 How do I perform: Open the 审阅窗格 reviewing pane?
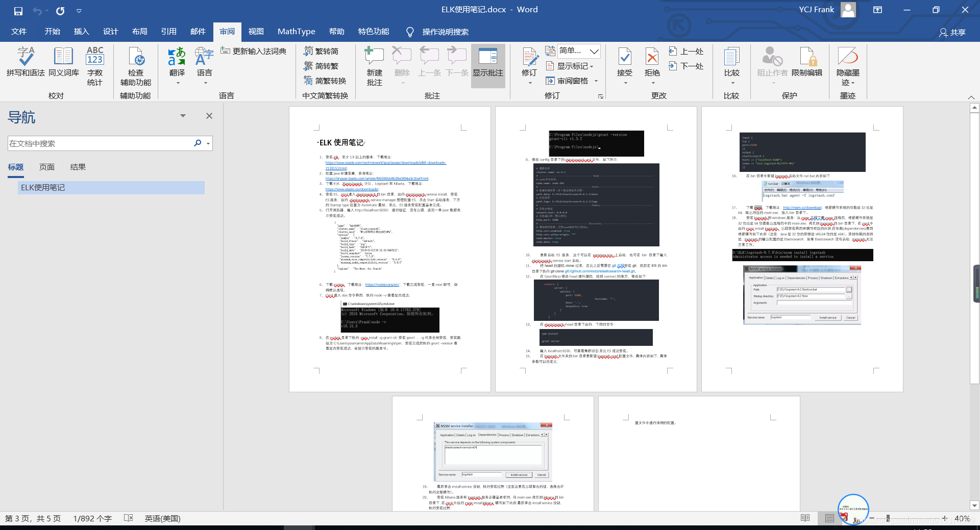pyautogui.click(x=567, y=81)
